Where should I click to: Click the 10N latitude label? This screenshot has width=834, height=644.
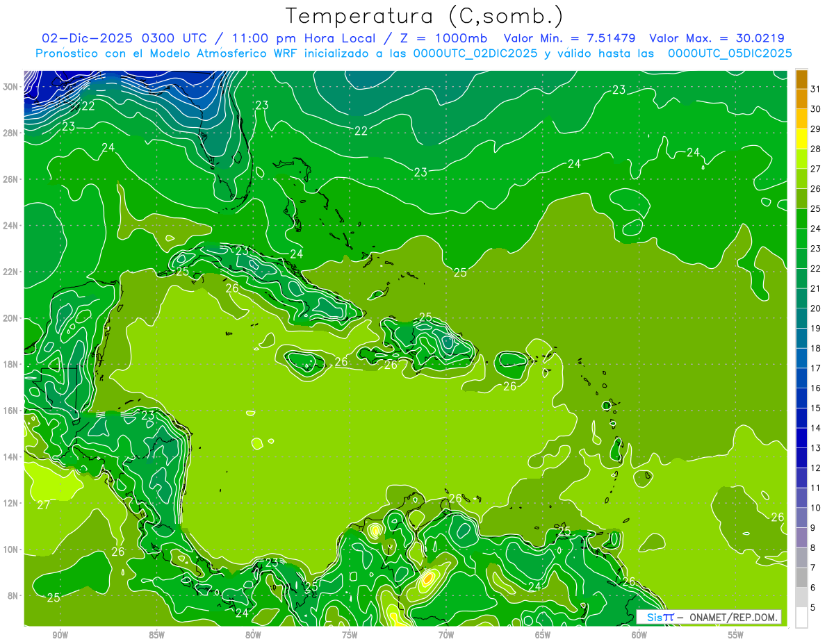click(x=12, y=550)
